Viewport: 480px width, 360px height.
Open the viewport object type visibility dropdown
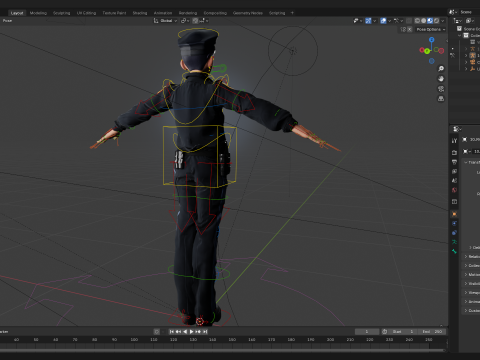[358, 21]
